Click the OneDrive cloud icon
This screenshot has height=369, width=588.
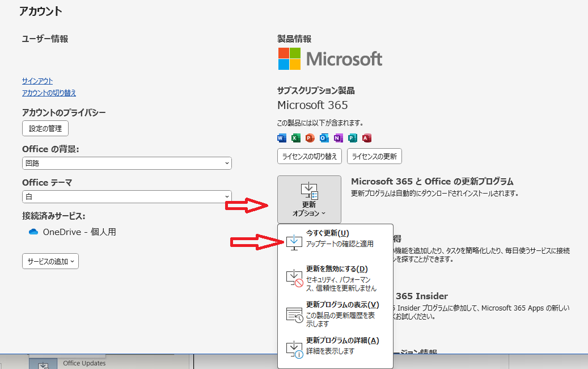[33, 232]
